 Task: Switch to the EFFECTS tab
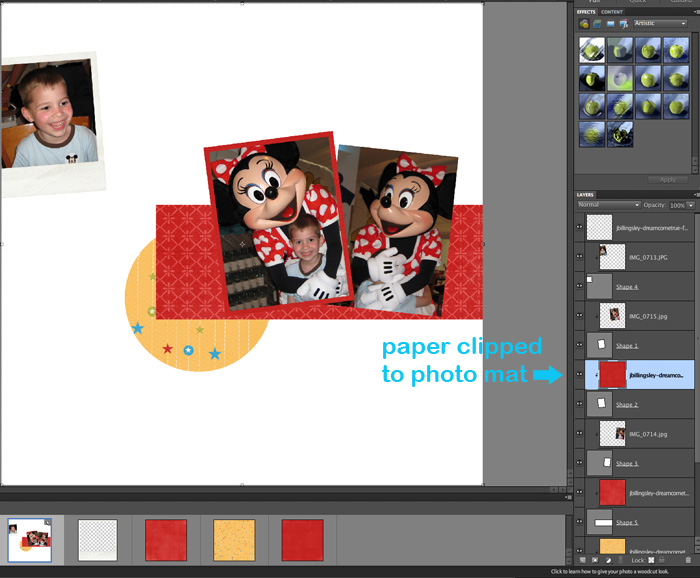(x=586, y=12)
